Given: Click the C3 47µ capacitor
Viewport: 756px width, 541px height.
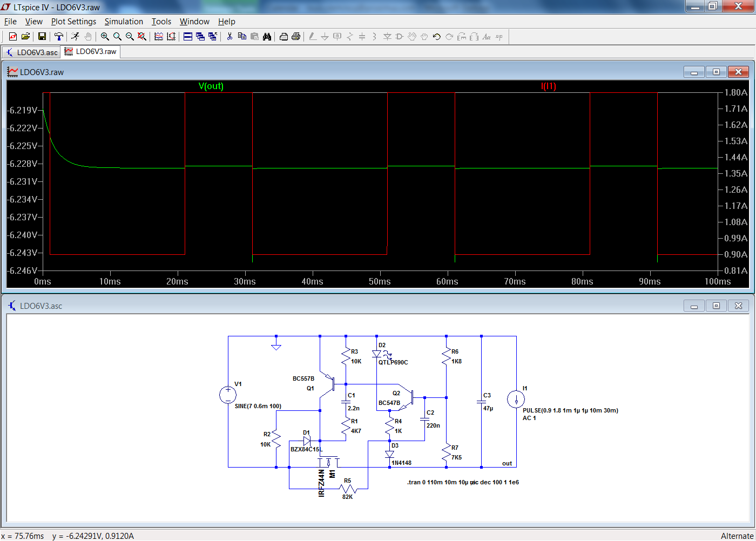Looking at the screenshot, I should pos(482,402).
